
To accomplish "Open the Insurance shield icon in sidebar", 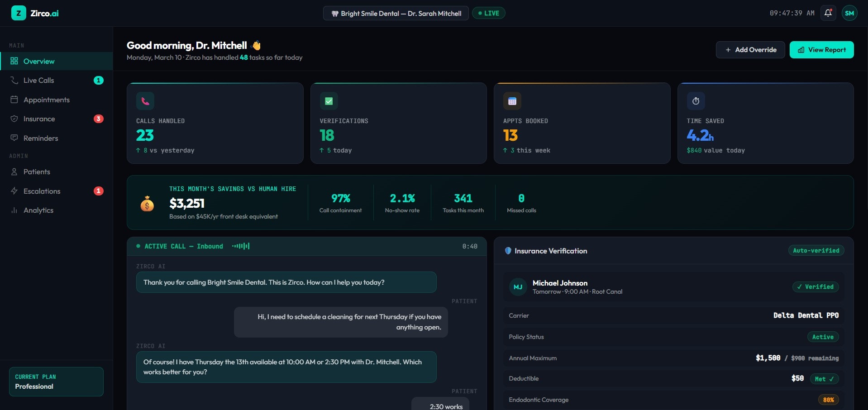I will (14, 119).
